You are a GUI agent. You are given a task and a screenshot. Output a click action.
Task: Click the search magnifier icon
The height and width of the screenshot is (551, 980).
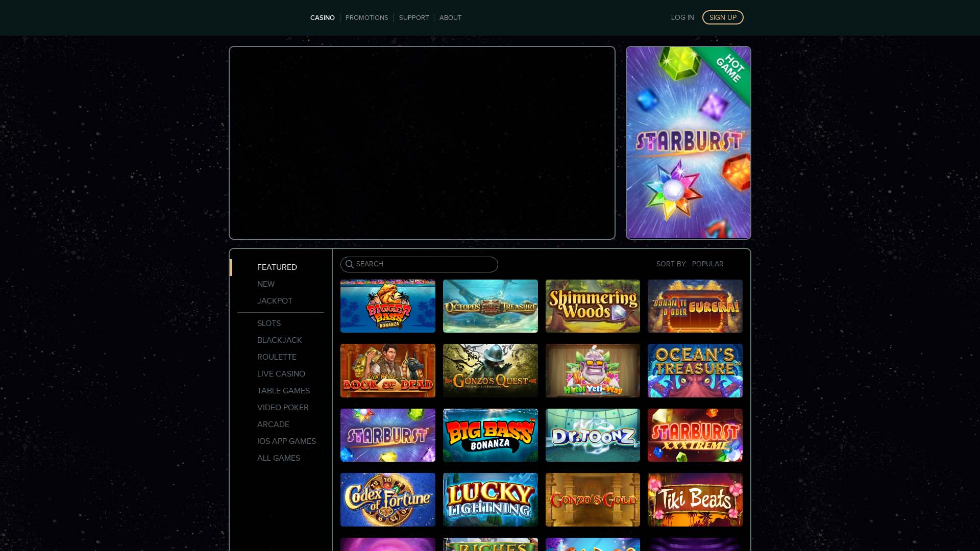350,264
